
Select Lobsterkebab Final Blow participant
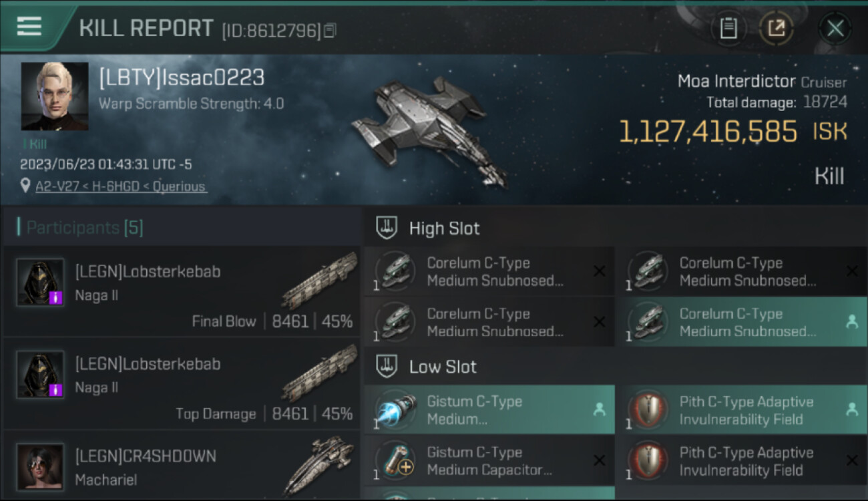[182, 291]
